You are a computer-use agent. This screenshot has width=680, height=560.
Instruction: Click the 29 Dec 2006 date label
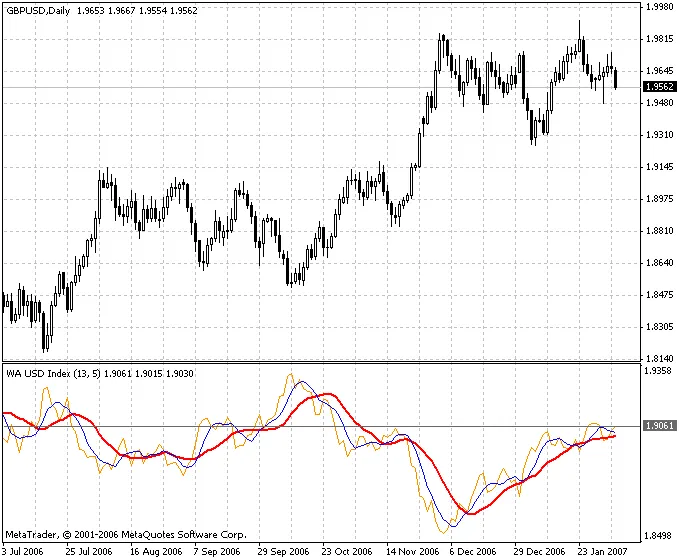pos(538,551)
